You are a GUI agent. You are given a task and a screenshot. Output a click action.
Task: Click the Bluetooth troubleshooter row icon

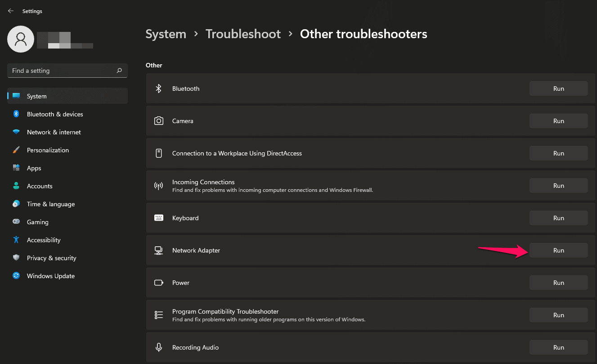(x=158, y=89)
